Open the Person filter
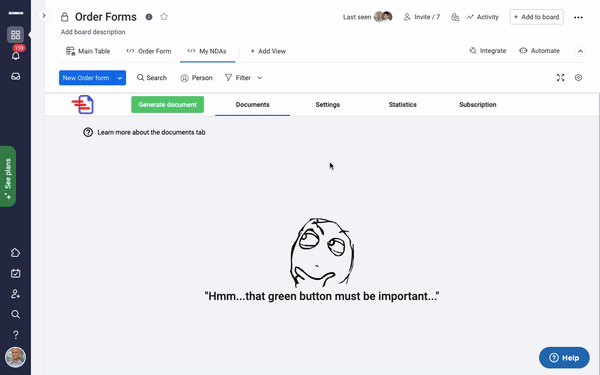The height and width of the screenshot is (375, 600). pyautogui.click(x=196, y=78)
